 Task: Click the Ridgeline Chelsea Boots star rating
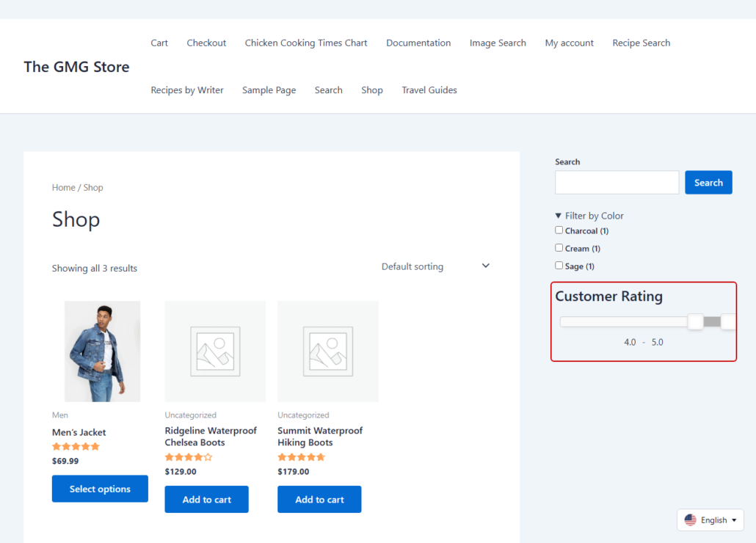click(x=189, y=457)
